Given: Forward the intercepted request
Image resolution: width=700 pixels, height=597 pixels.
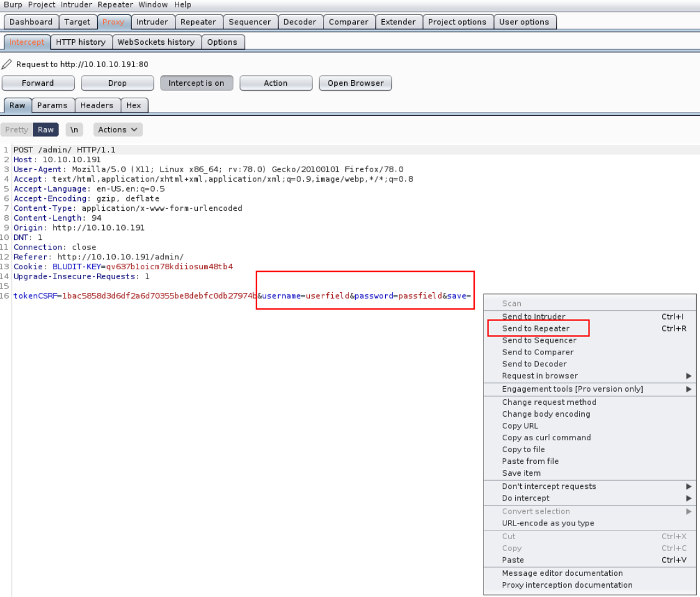Looking at the screenshot, I should point(38,83).
